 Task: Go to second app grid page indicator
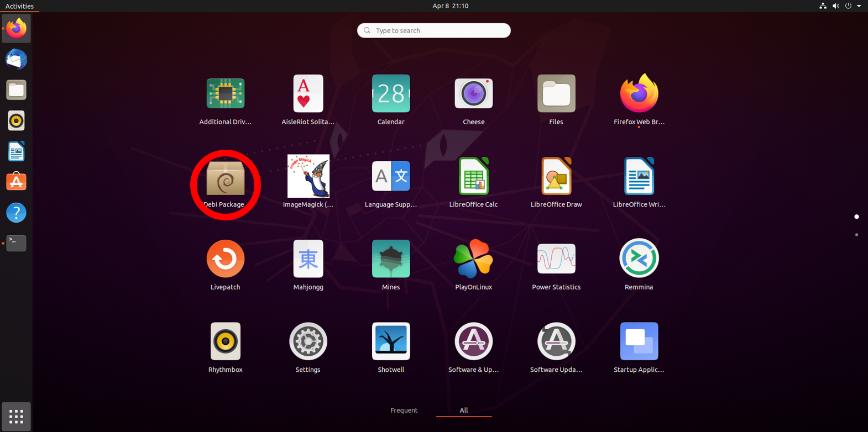[x=856, y=235]
